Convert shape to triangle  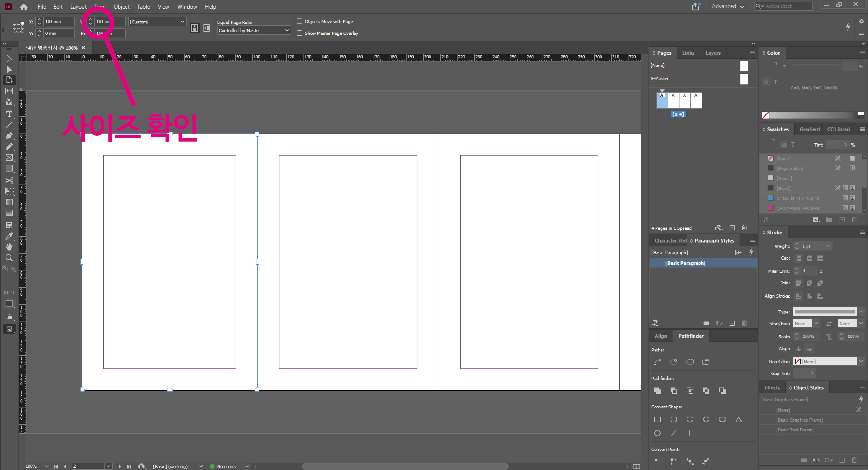click(739, 419)
